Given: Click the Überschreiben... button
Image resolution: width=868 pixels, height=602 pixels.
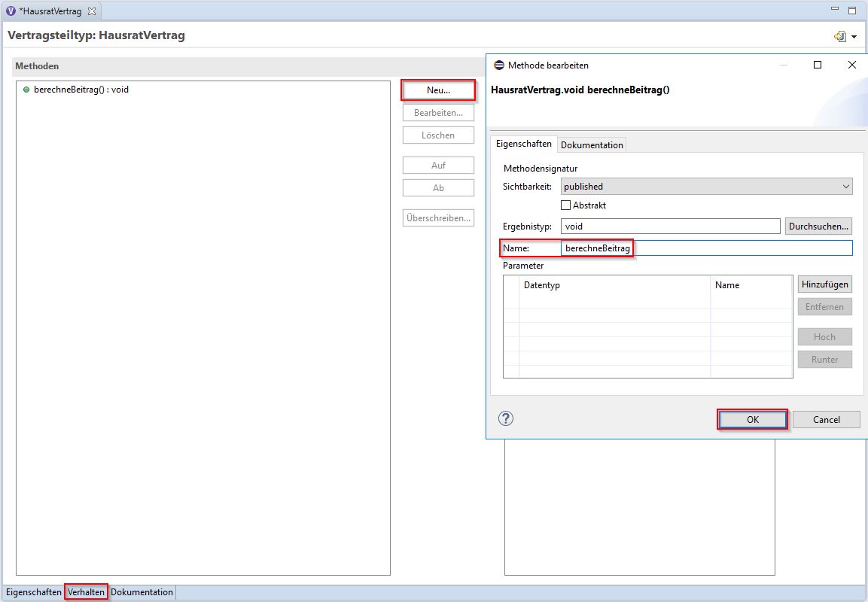Looking at the screenshot, I should point(438,218).
